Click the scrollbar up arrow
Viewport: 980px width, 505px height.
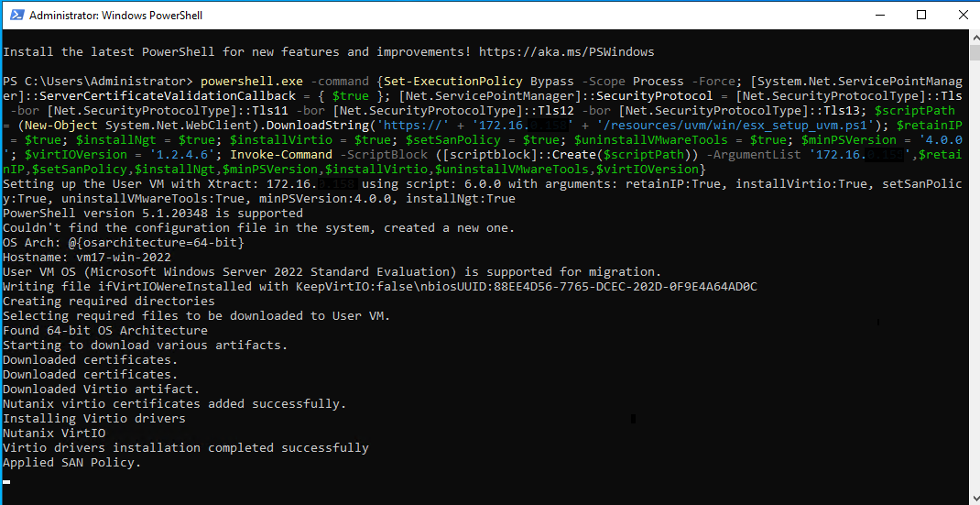point(972,38)
